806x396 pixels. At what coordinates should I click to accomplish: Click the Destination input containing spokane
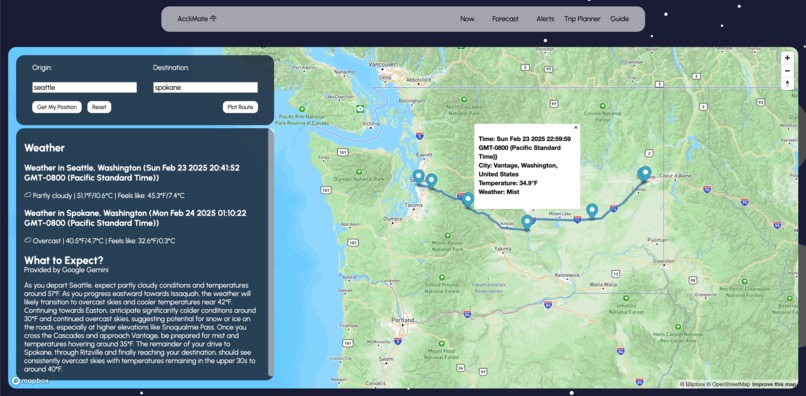[205, 87]
